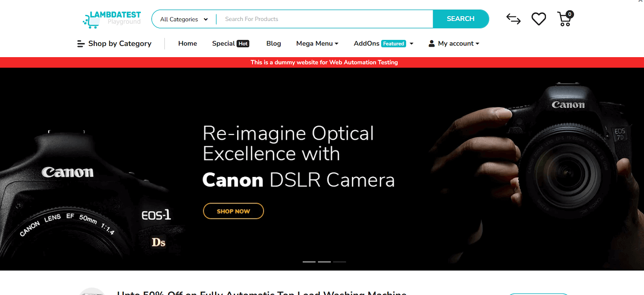Click the cart item count badge

click(570, 14)
